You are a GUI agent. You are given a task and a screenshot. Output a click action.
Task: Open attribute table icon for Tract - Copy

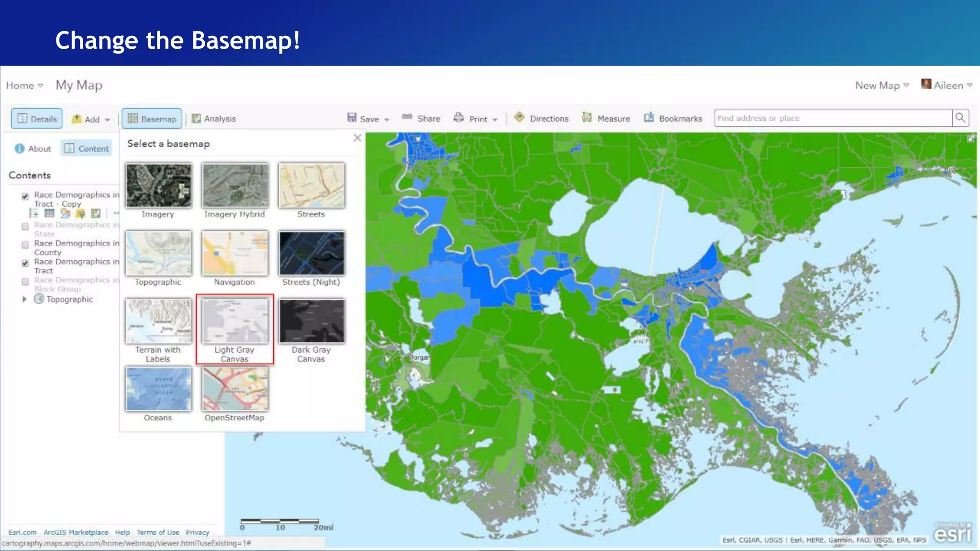[x=49, y=213]
